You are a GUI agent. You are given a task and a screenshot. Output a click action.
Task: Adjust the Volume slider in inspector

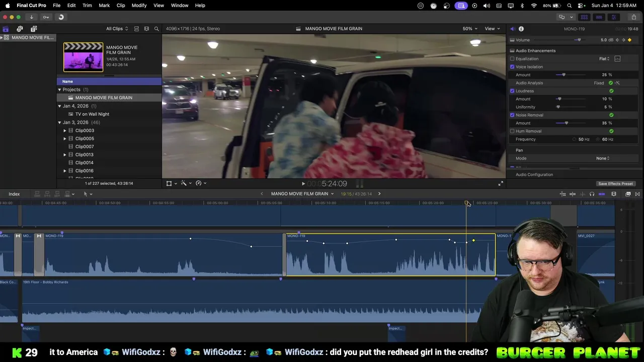[579, 40]
